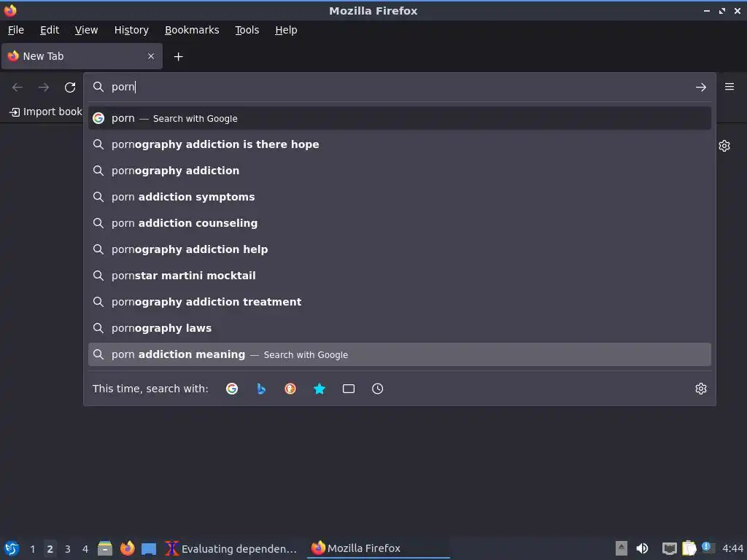Open new tab page personalize gear
747x560 pixels.
point(724,146)
